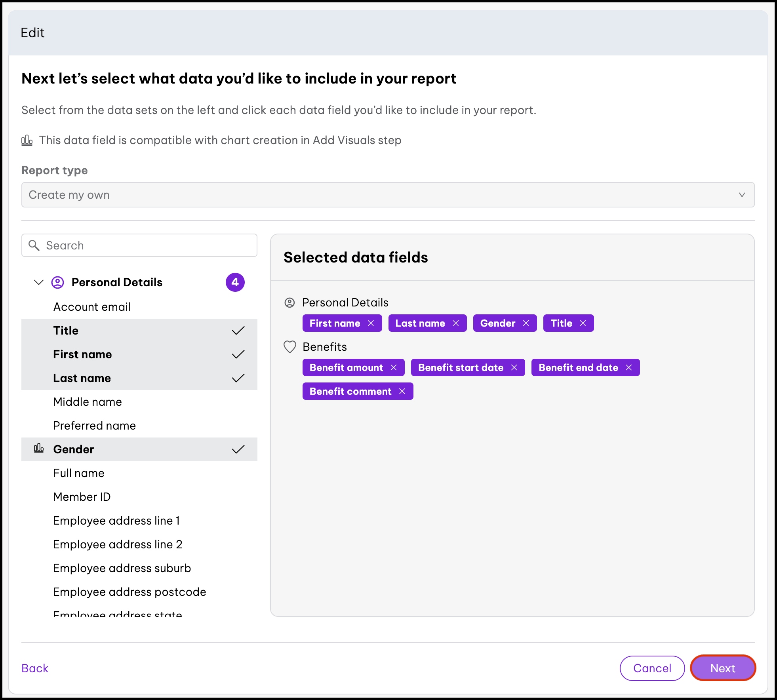The image size is (777, 700).
Task: Remove the Benefit comment chip
Action: point(402,391)
